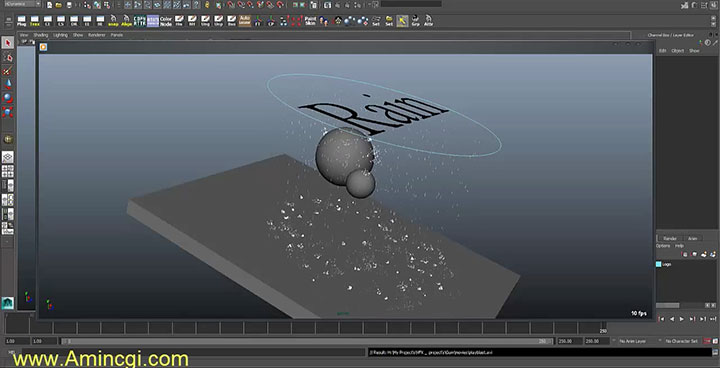The width and height of the screenshot is (720, 368).
Task: Open Layer Editor Options menu
Action: tap(663, 246)
